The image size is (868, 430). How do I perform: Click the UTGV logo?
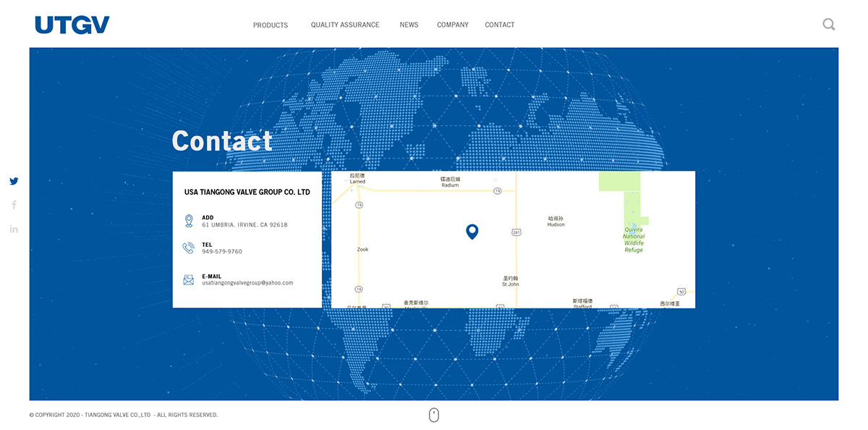coord(72,25)
